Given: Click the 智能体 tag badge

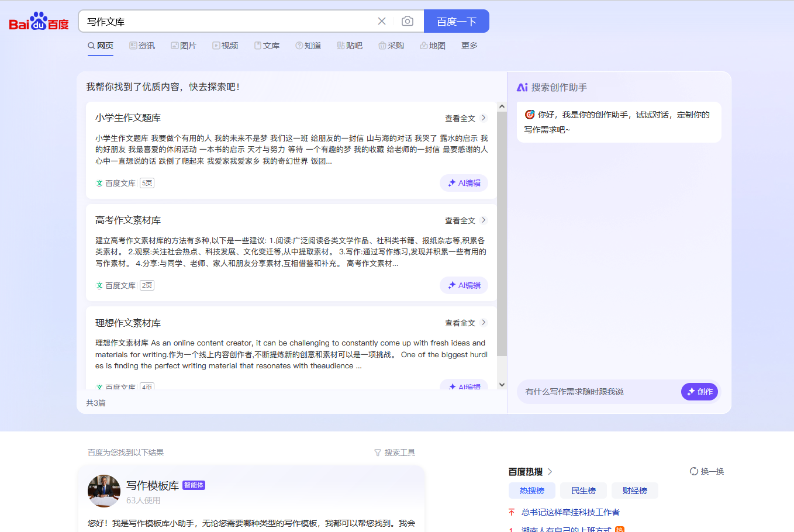Looking at the screenshot, I should 194,485.
